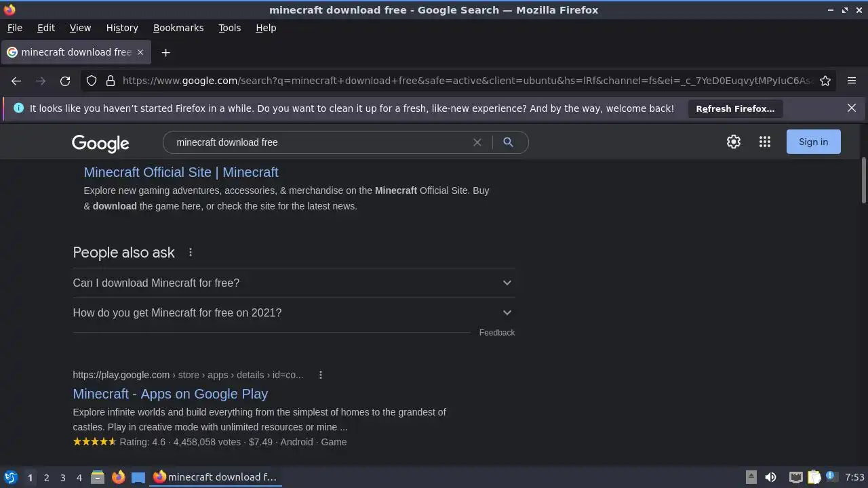Reload the current page

point(65,81)
